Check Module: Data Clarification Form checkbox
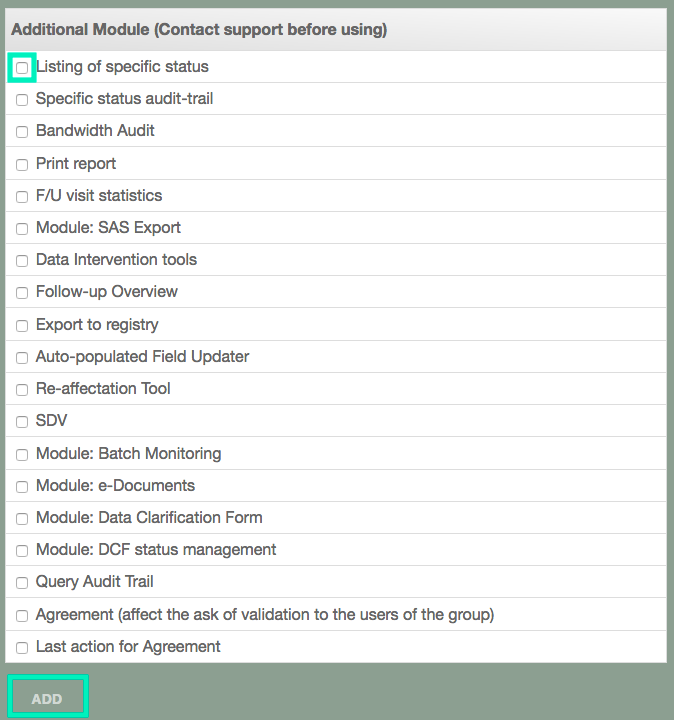This screenshot has width=674, height=720. (x=22, y=519)
